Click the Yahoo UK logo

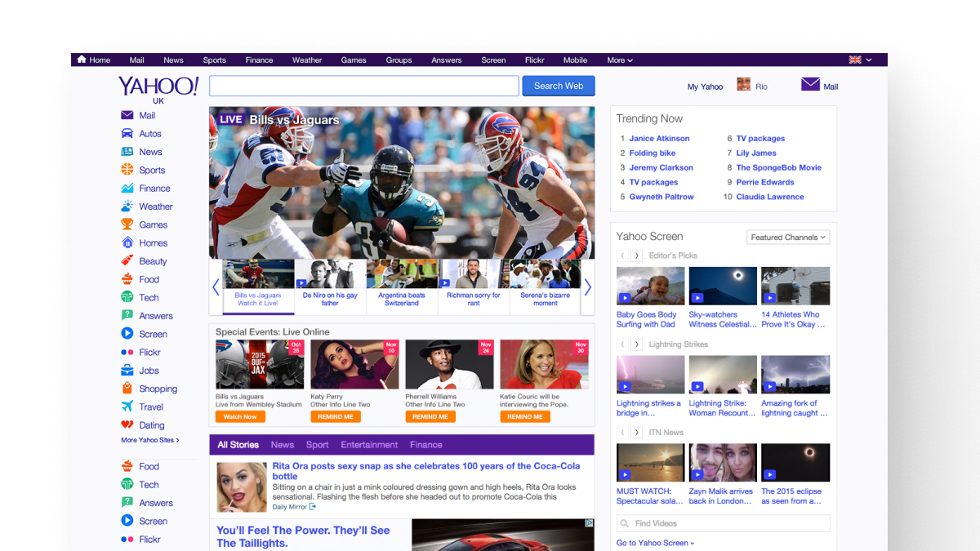(x=158, y=89)
